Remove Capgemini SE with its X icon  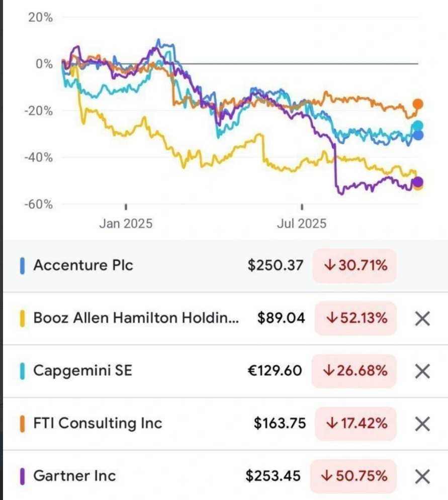pos(422,371)
